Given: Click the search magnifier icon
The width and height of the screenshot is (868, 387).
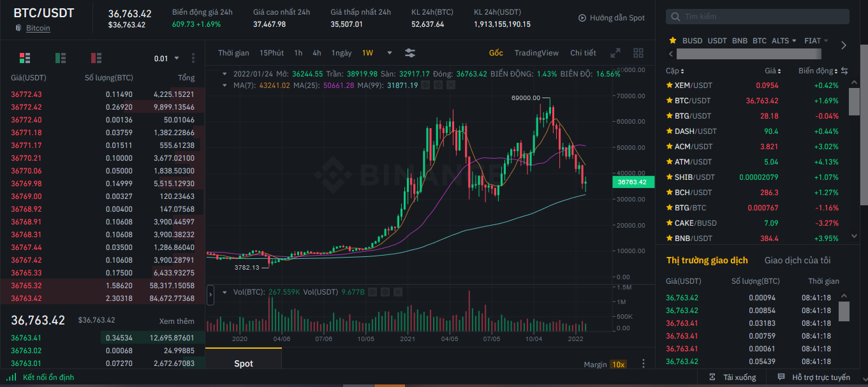Looking at the screenshot, I should (677, 17).
